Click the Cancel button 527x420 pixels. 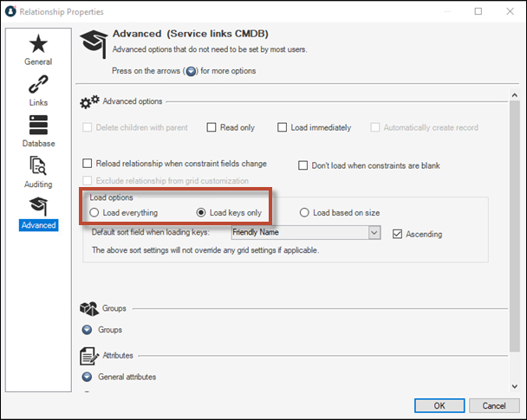(493, 405)
